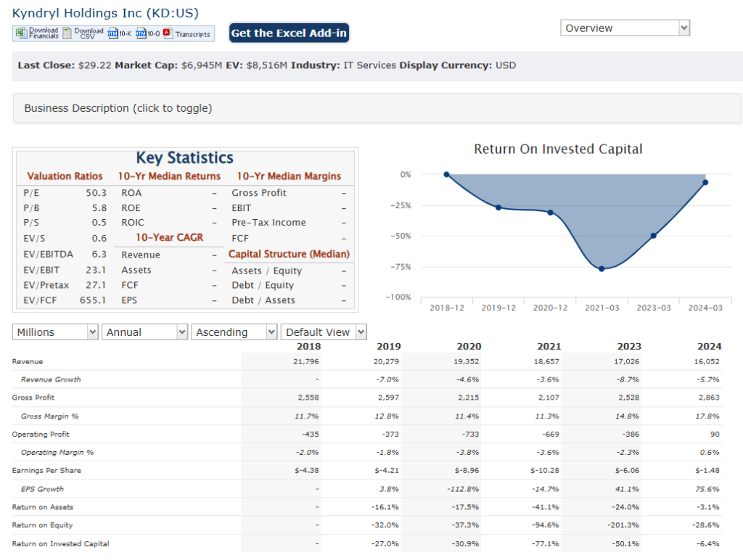This screenshot has height=560, width=743.
Task: Click the Return on Equity row label
Action: (x=43, y=525)
